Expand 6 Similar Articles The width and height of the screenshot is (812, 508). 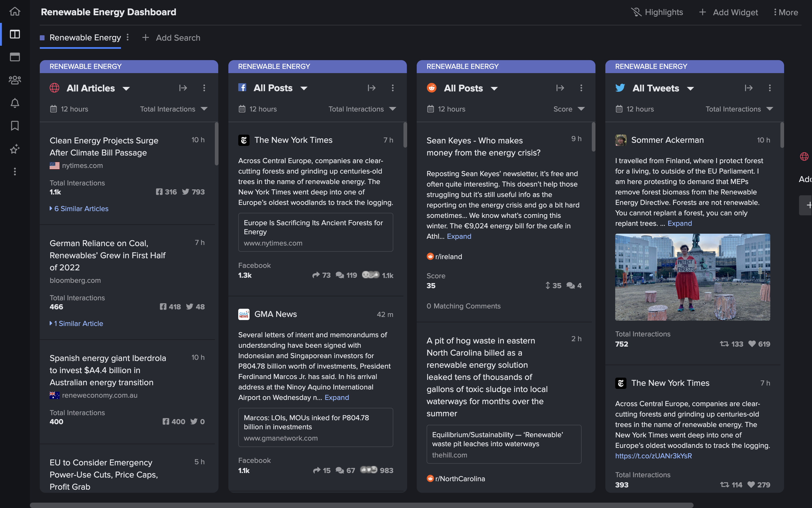79,209
